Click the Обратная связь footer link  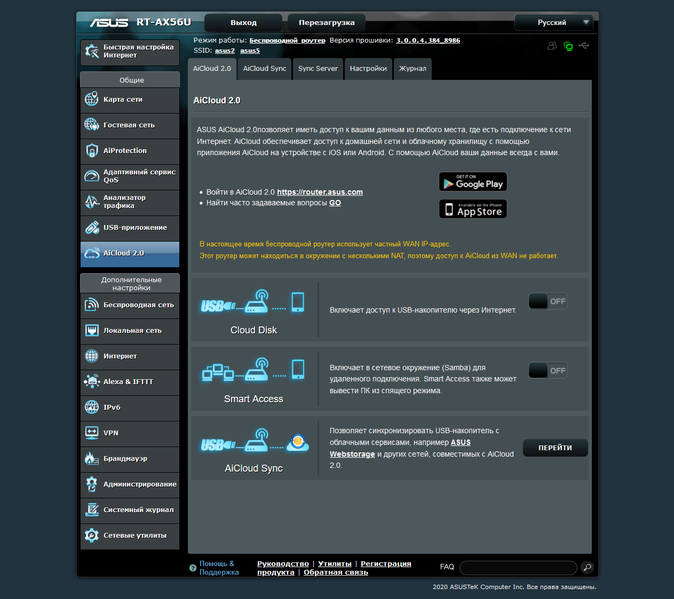click(336, 572)
